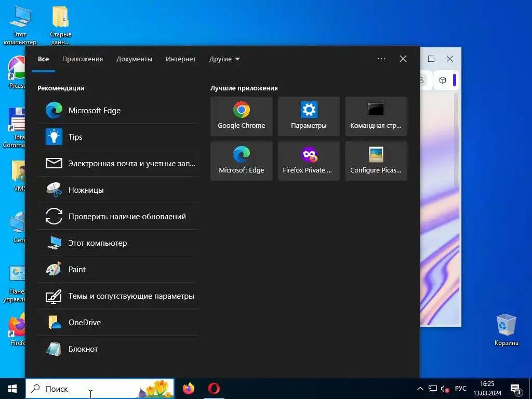This screenshot has width=532, height=399.
Task: Open Электронная почта и учетные записи settings
Action: [x=118, y=163]
